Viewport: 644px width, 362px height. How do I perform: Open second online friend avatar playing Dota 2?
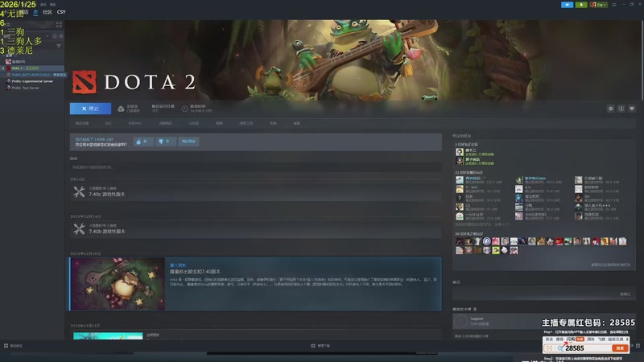(x=459, y=161)
